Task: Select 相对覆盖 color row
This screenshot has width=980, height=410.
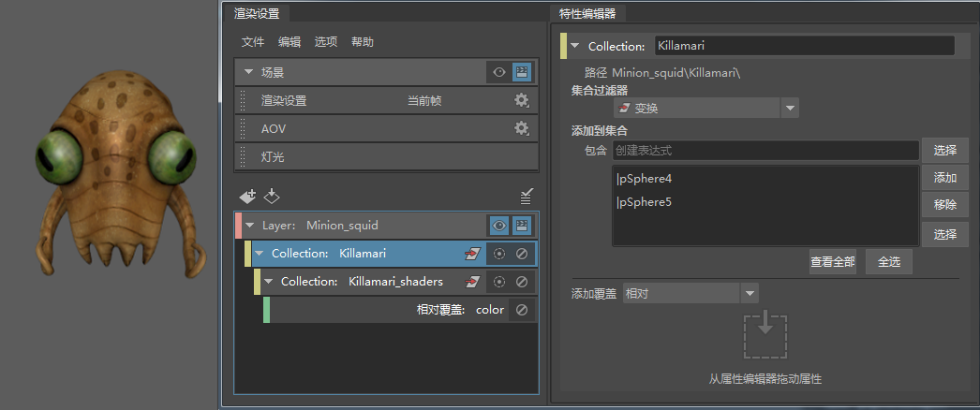Action: coord(400,310)
